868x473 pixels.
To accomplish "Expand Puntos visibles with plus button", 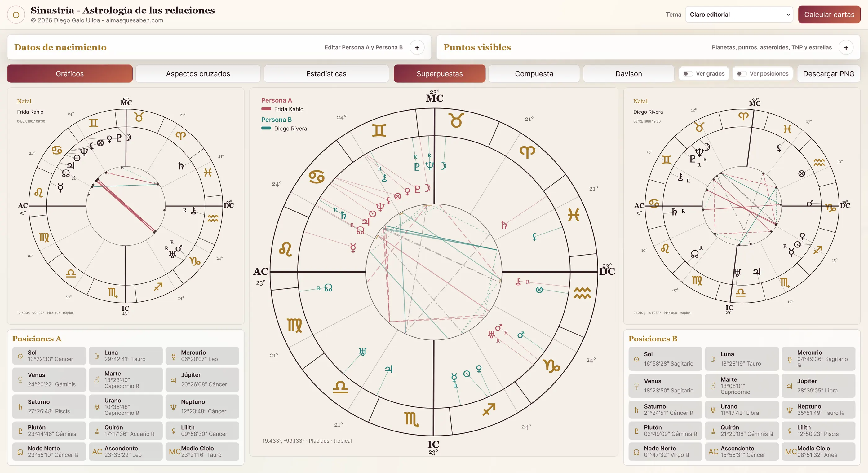I will point(846,47).
